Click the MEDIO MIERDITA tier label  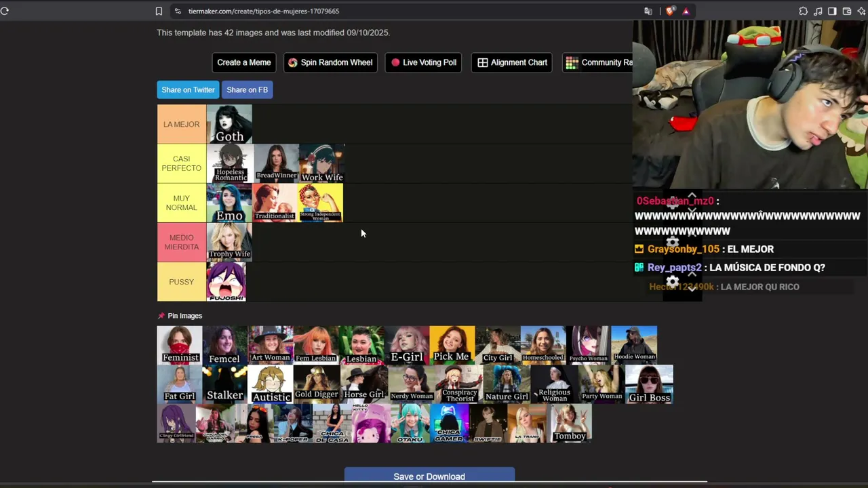pyautogui.click(x=182, y=242)
